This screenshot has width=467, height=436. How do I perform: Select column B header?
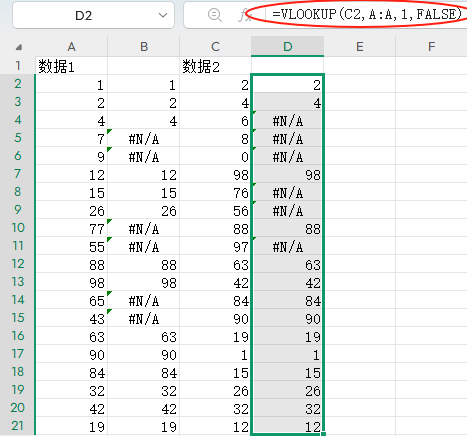click(x=144, y=47)
